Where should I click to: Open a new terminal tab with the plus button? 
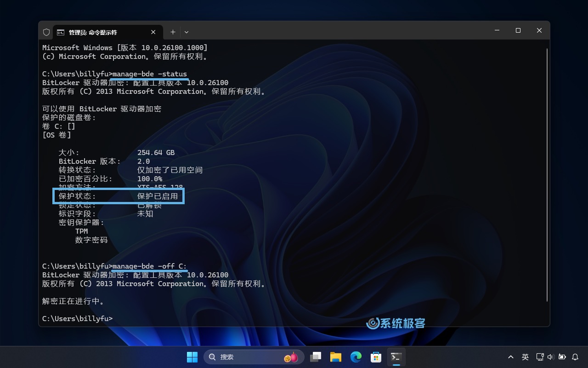tap(173, 32)
